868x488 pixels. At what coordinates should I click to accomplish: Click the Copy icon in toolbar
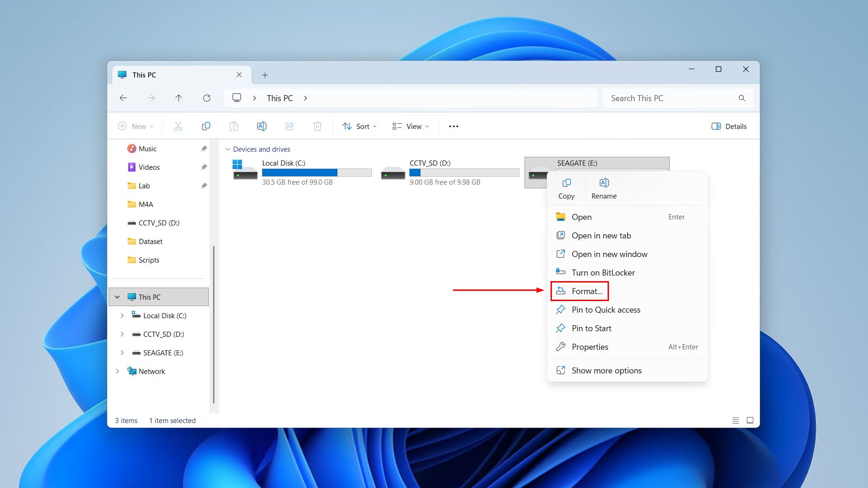pos(206,126)
